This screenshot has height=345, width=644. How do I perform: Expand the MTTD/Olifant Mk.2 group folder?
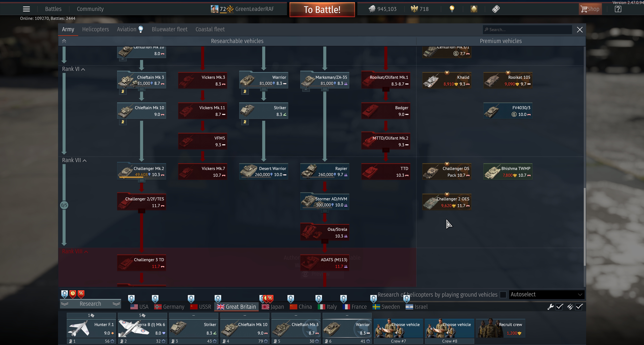pos(386,150)
